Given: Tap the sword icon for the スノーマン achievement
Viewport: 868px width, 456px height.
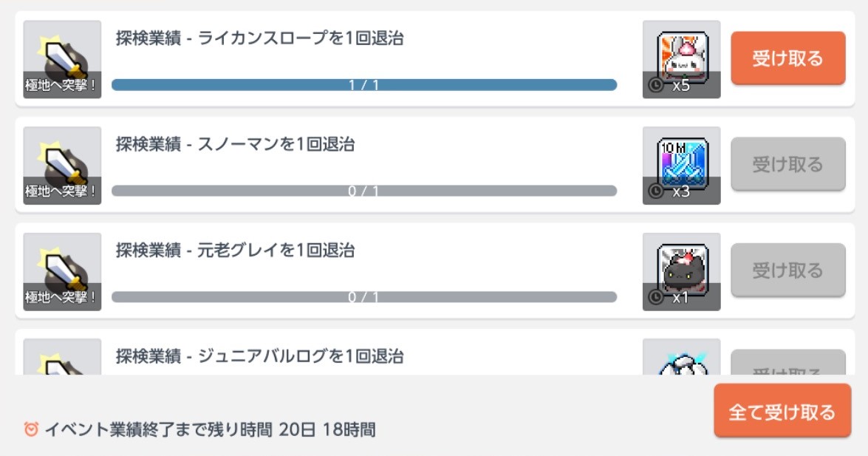Looking at the screenshot, I should [62, 165].
